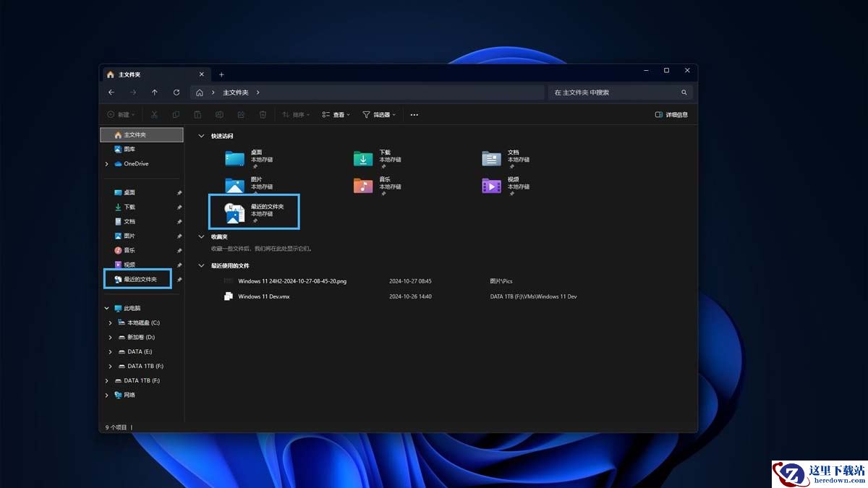Click the Rename icon in toolbar
The height and width of the screenshot is (488, 868).
pyautogui.click(x=219, y=114)
